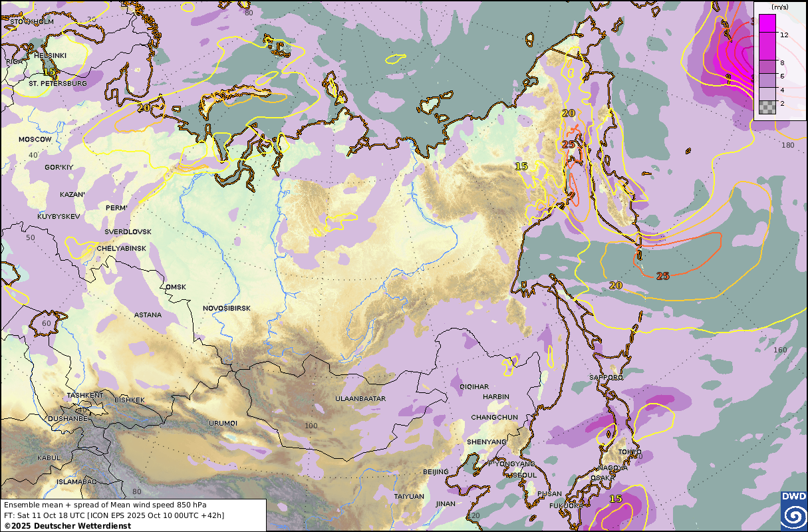Click the TASHKENT city label

(85, 396)
